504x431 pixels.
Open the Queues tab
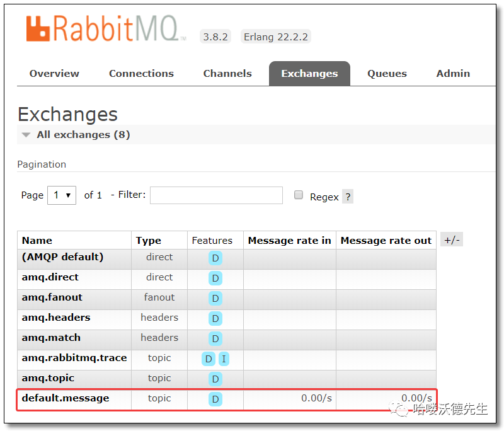pyautogui.click(x=387, y=74)
